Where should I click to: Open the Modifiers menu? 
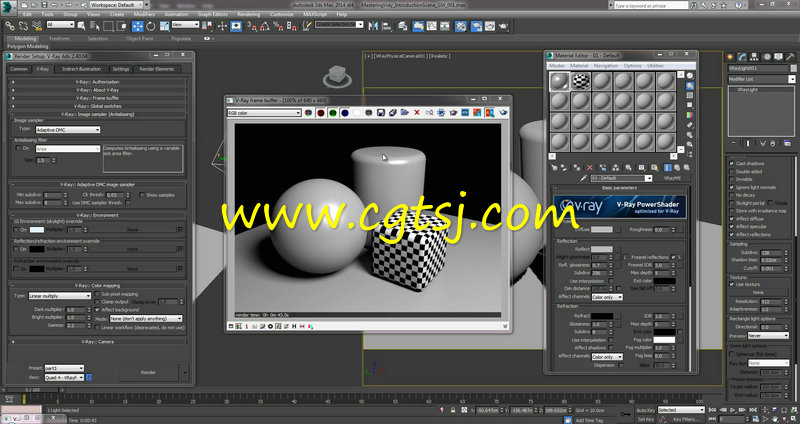click(144, 14)
